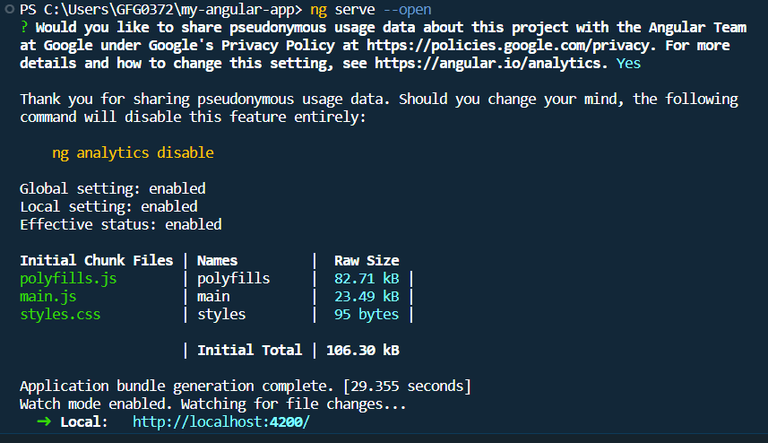Click the "Initial Chunk Files" column header

96,260
